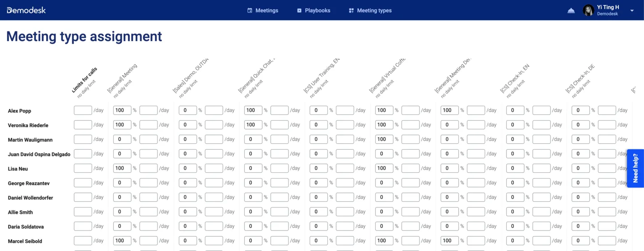The height and width of the screenshot is (251, 644).
Task: Select the Lisa Neu row name
Action: [x=17, y=169]
